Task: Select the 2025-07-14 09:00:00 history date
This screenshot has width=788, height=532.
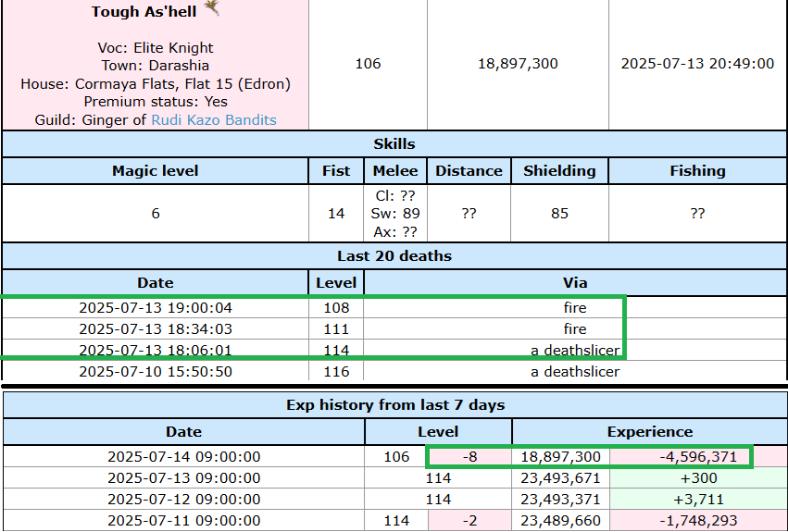Action: point(183,456)
